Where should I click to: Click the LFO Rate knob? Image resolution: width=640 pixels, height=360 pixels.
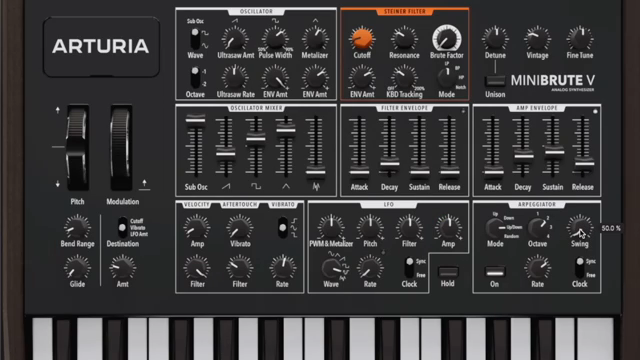[x=370, y=268]
